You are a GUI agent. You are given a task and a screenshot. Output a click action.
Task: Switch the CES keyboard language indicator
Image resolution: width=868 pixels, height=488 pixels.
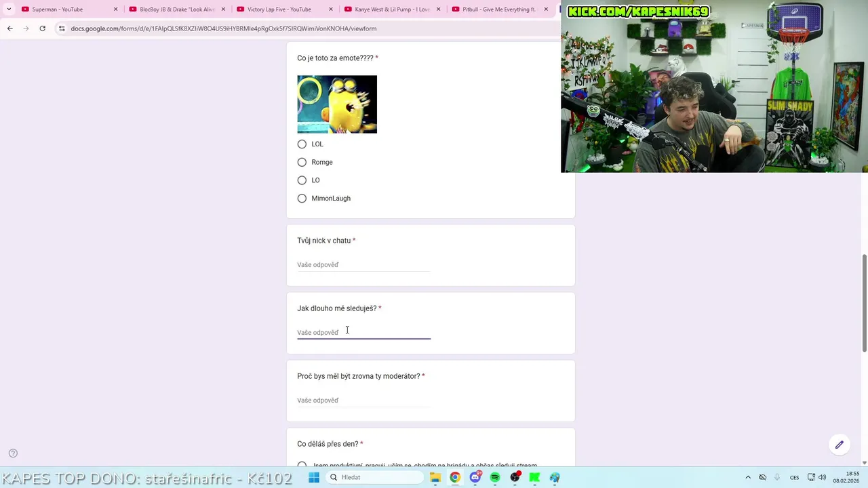point(794,477)
